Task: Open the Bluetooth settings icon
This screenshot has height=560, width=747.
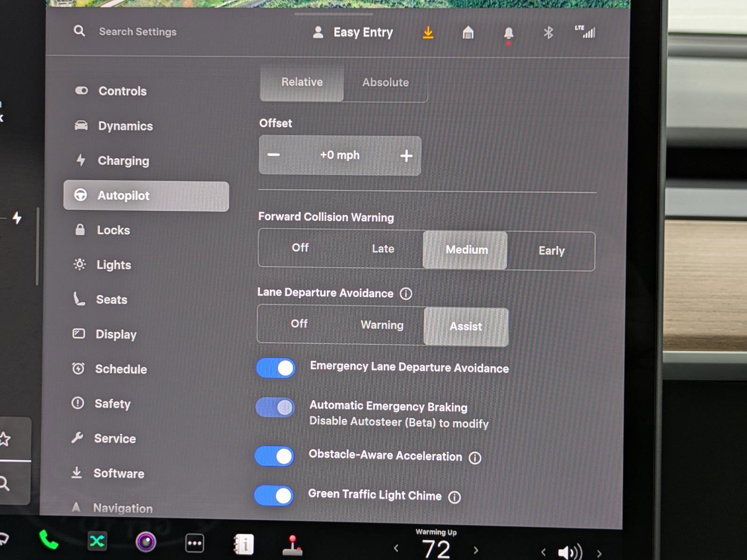Action: [x=549, y=32]
